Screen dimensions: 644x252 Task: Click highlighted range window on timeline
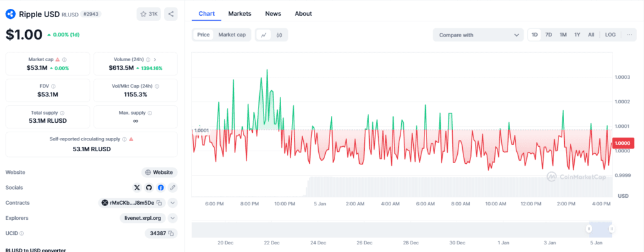click(601, 229)
